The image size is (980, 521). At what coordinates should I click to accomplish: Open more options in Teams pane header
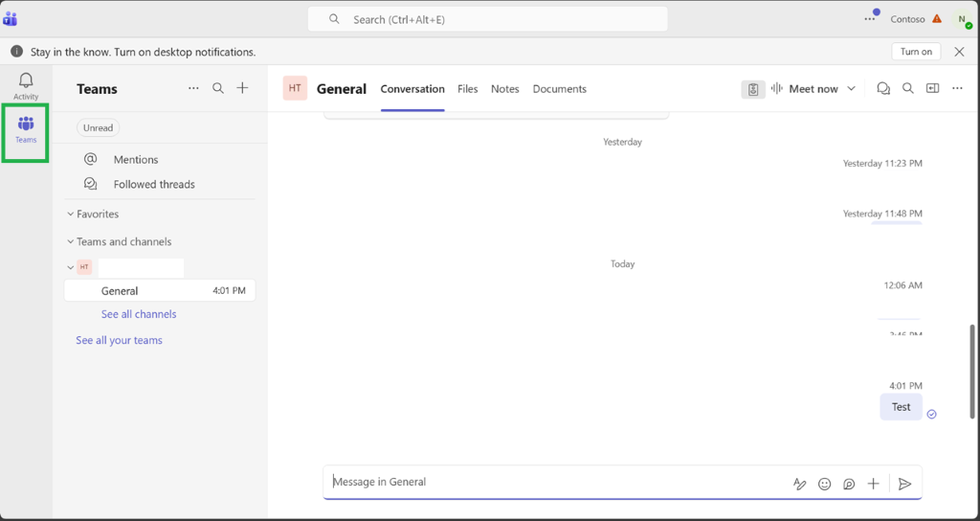pos(193,88)
